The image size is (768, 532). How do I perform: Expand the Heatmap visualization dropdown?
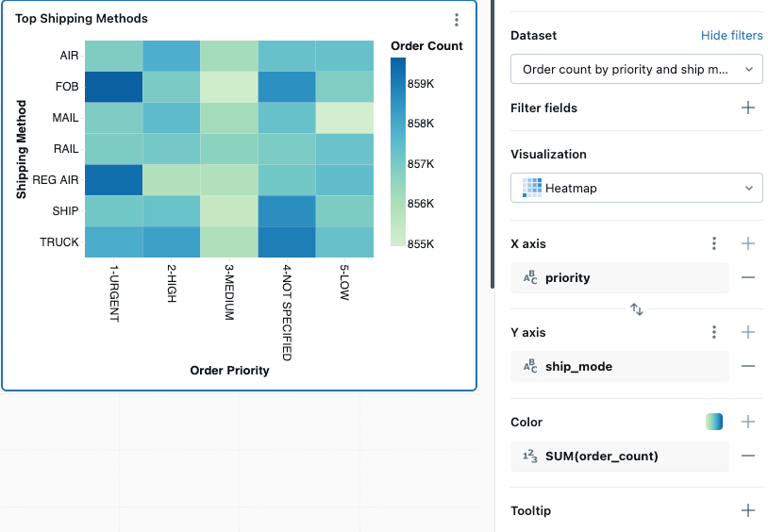tap(636, 188)
